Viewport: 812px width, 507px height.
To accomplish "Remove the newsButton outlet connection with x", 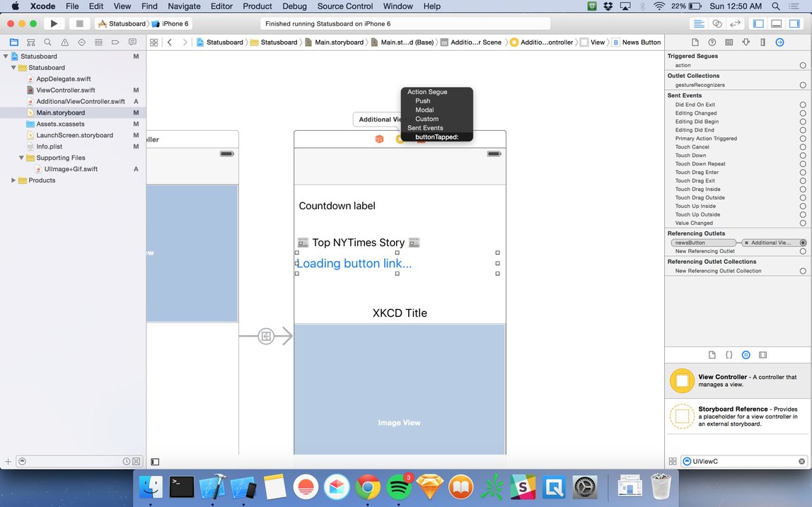I will pyautogui.click(x=746, y=243).
